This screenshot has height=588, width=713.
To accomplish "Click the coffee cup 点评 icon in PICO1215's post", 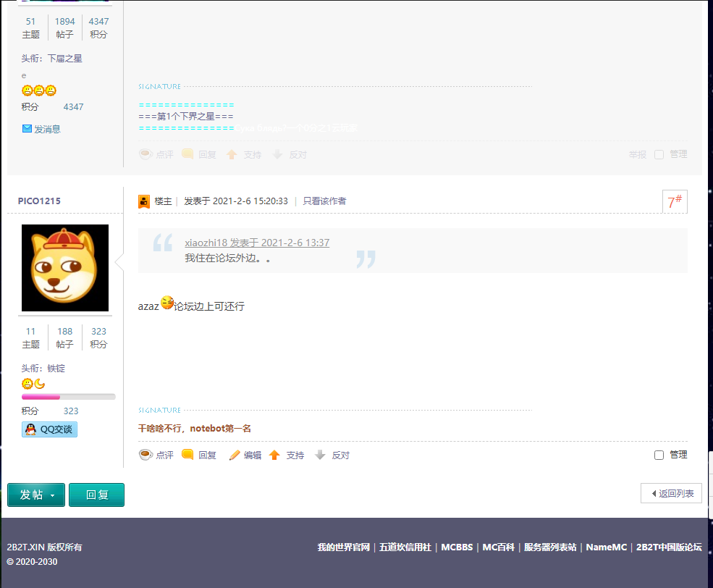I will pos(145,455).
